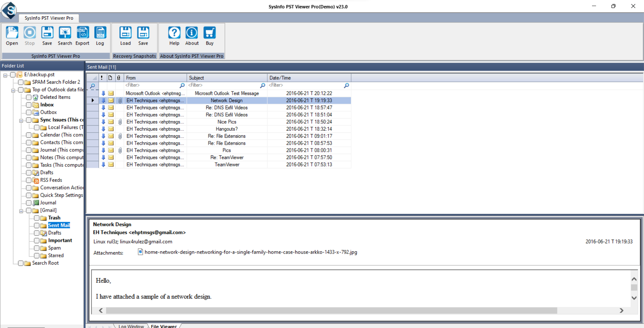Click the item type document column header

point(110,78)
